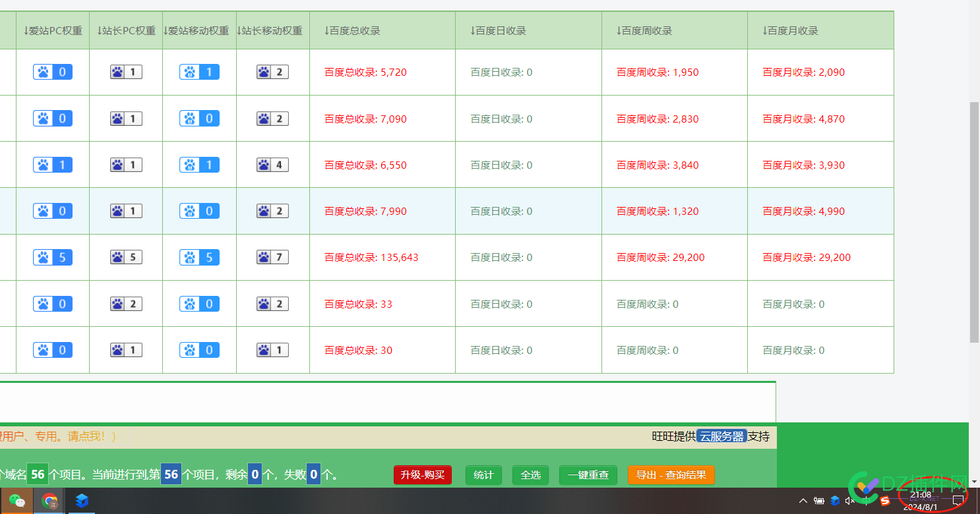Image resolution: width=980 pixels, height=514 pixels.
Task: Open 站长移动权重 badge showing 7
Action: click(x=272, y=257)
